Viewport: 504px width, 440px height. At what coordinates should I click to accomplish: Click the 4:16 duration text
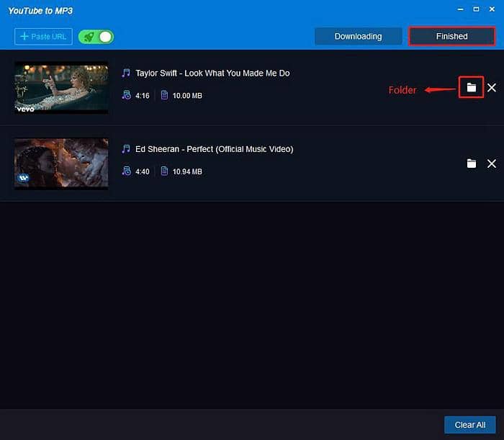click(143, 96)
